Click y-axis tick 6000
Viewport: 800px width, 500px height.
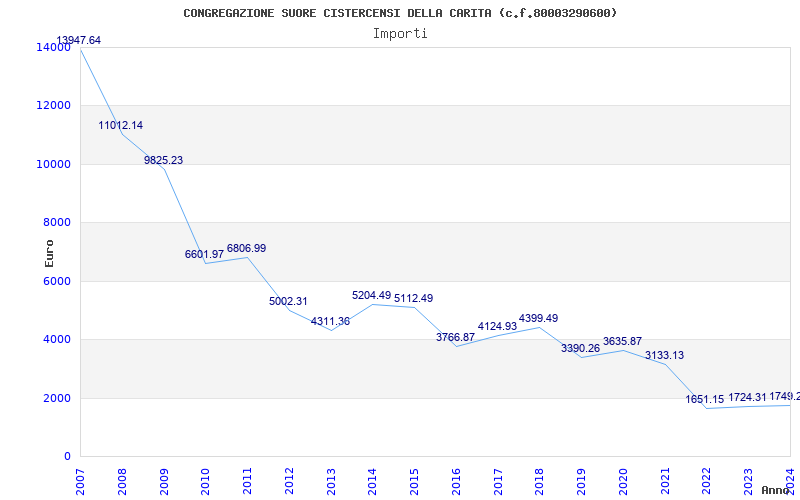(x=57, y=281)
